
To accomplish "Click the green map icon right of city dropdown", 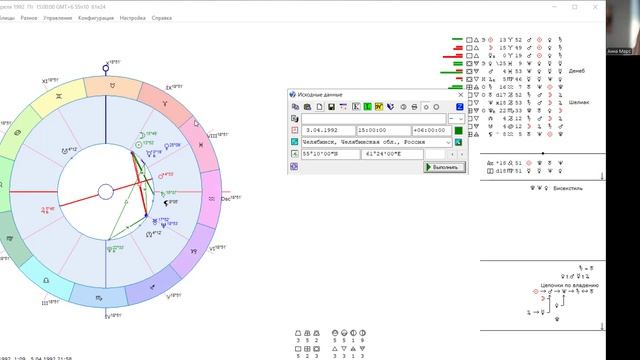I will [458, 142].
